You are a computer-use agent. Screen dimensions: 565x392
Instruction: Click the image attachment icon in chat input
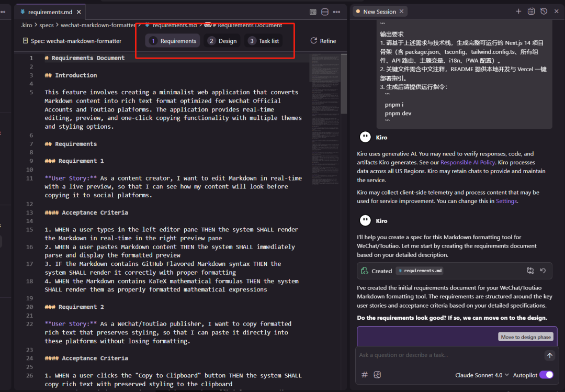click(377, 375)
